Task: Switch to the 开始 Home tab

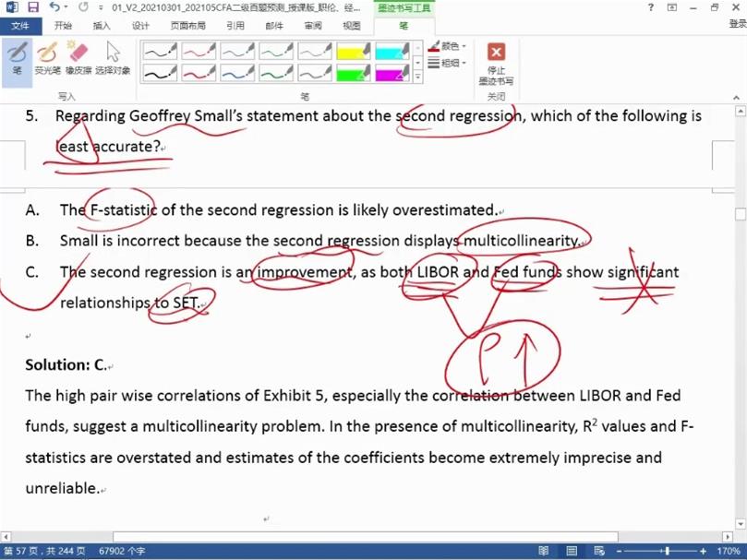Action: point(63,26)
